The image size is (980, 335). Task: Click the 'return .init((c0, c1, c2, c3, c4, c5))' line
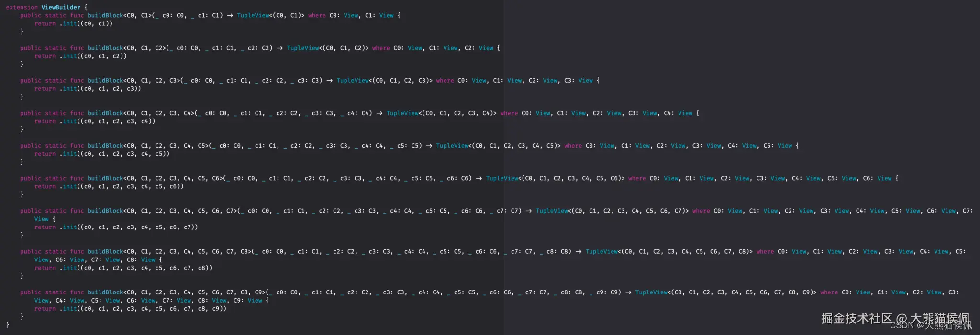pyautogui.click(x=102, y=153)
